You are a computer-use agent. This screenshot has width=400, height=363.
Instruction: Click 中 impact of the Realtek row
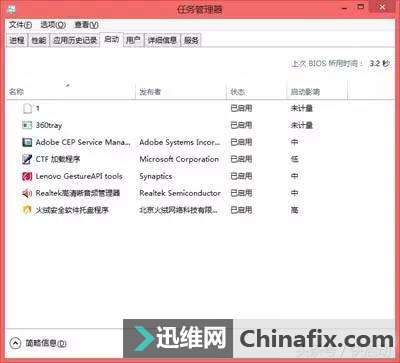(294, 193)
